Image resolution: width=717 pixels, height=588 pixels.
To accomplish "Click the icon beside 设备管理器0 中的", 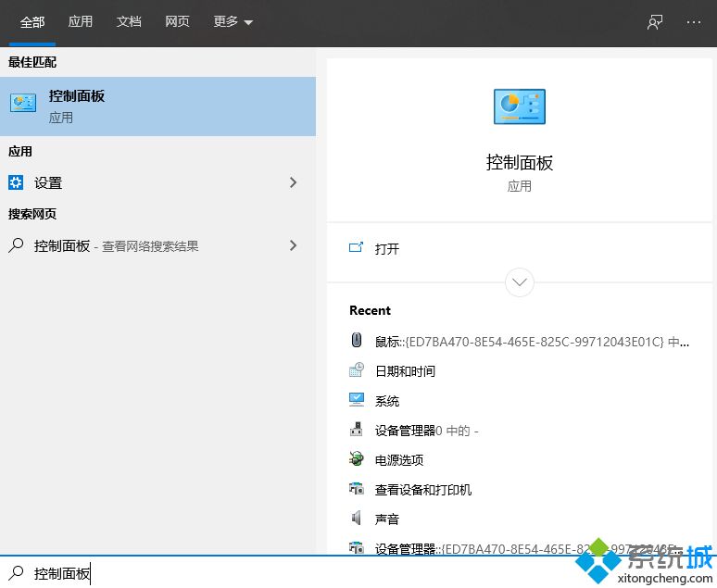I will (357, 430).
